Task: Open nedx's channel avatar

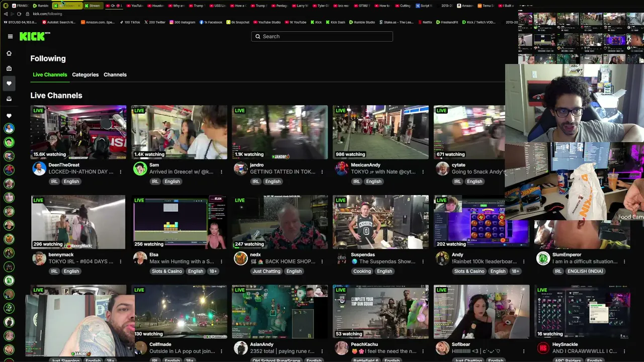Action: (x=240, y=258)
